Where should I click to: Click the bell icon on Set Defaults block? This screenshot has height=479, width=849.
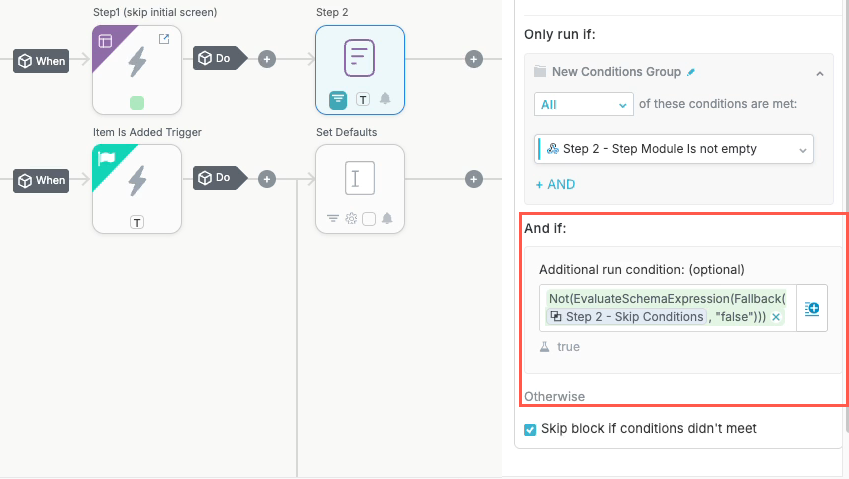386,219
